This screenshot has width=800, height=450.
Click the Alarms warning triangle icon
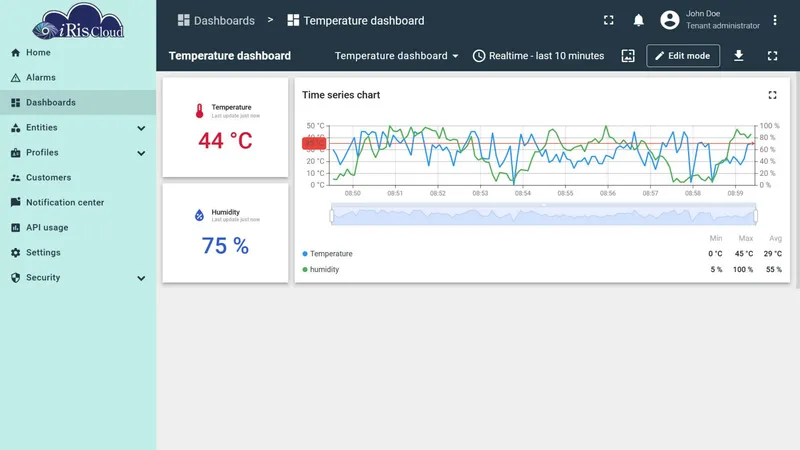click(15, 78)
